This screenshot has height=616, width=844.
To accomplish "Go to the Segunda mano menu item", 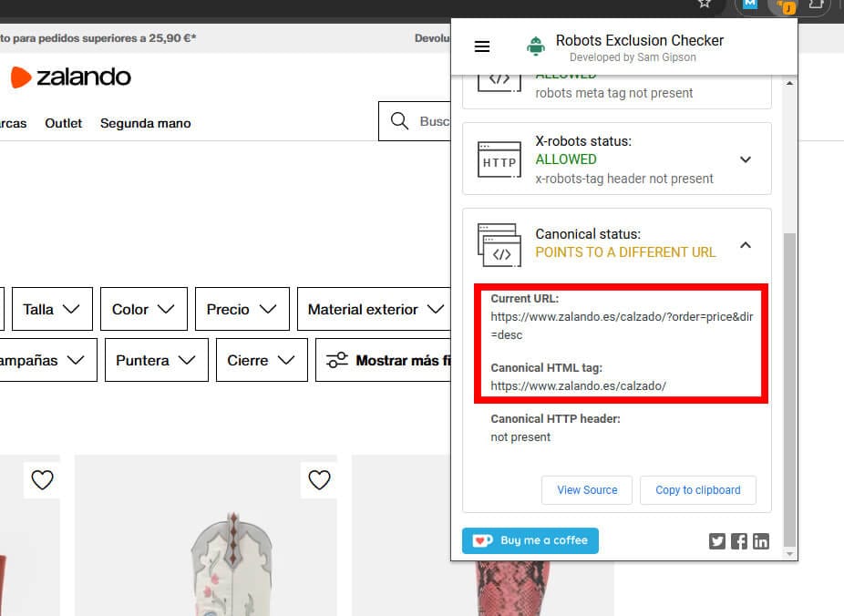I will (x=145, y=123).
